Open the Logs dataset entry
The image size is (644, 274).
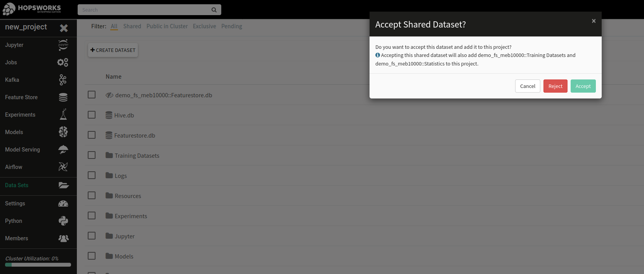point(121,176)
